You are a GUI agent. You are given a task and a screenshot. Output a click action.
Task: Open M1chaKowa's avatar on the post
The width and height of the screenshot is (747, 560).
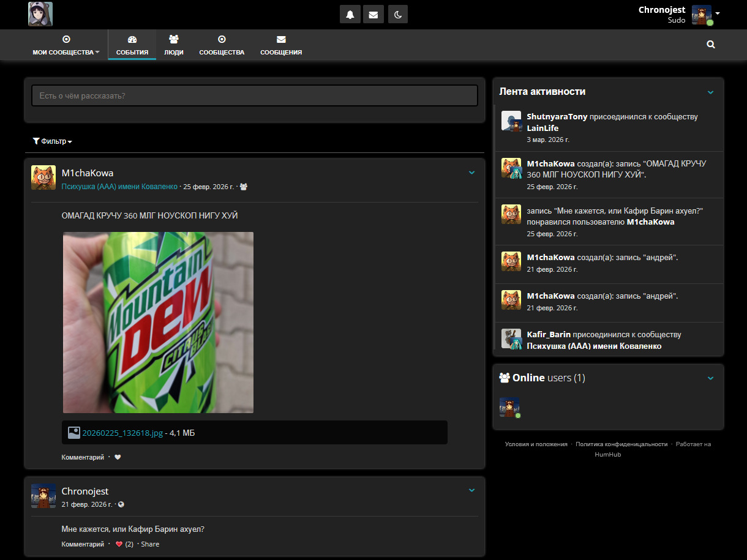[43, 177]
